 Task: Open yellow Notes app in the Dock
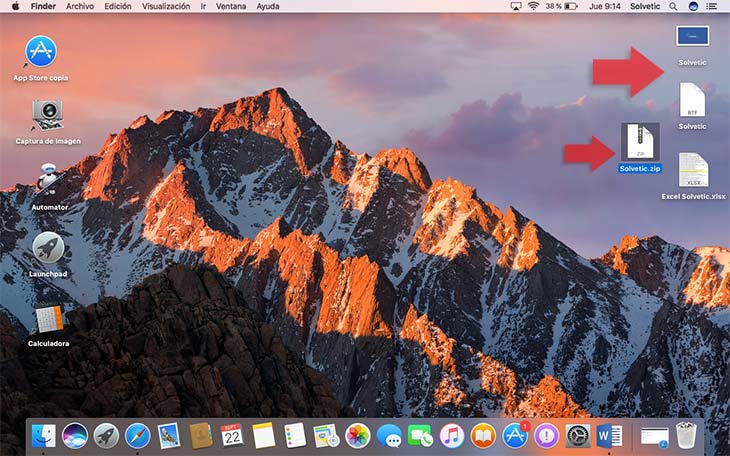click(264, 436)
